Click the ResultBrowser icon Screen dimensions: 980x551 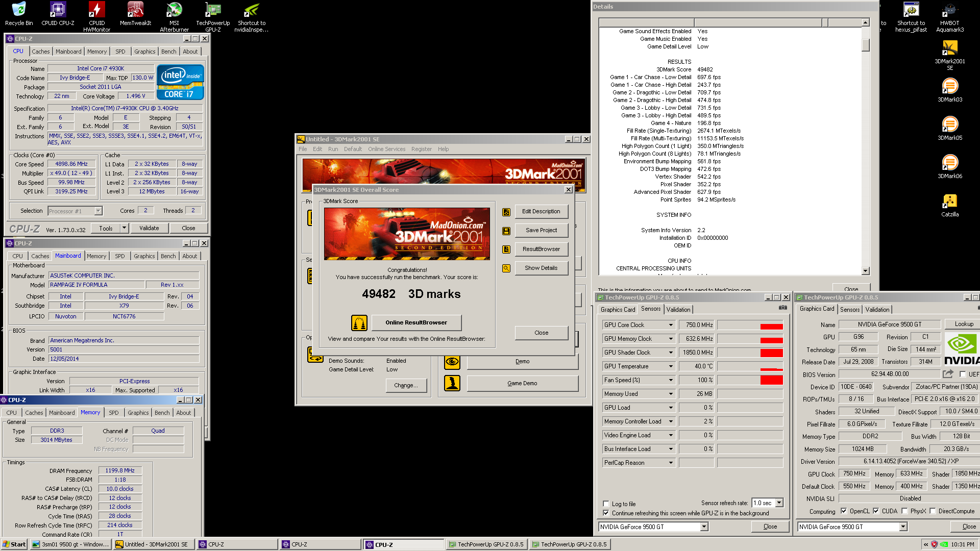coord(506,249)
